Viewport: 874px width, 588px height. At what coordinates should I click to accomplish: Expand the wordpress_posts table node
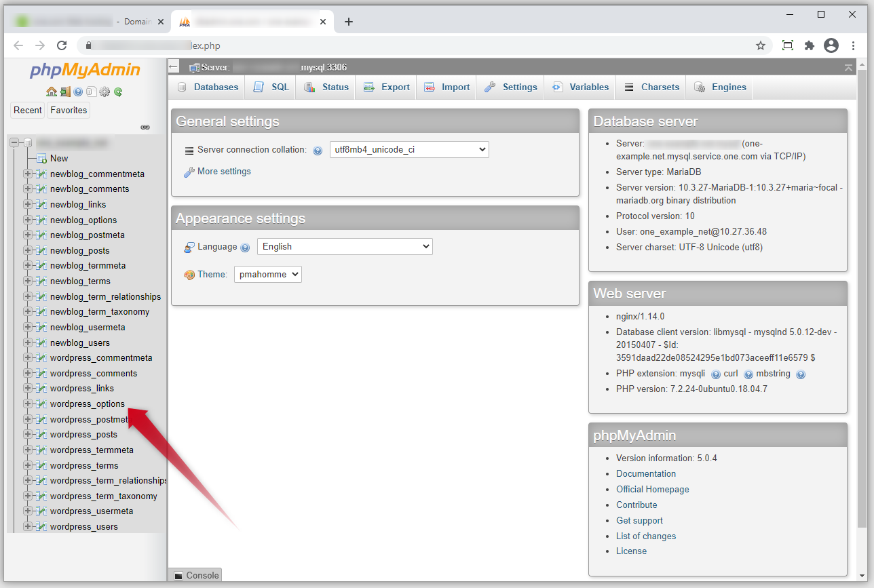point(28,435)
